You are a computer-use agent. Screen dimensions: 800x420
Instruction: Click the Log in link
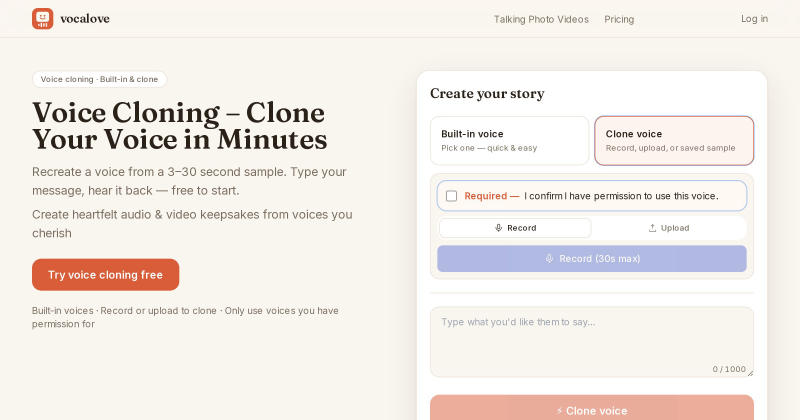[754, 19]
